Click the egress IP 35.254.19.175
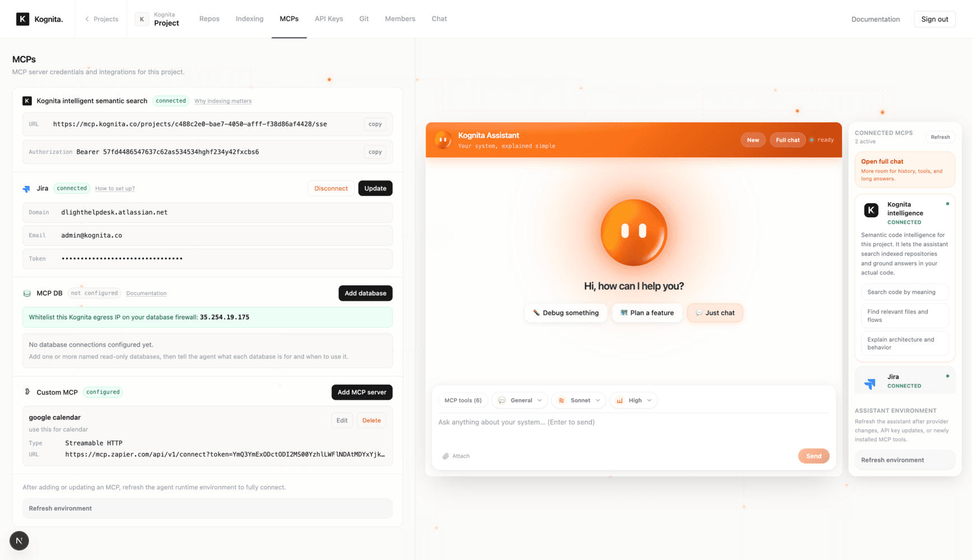Screen dimensions: 972x560 coord(225,318)
